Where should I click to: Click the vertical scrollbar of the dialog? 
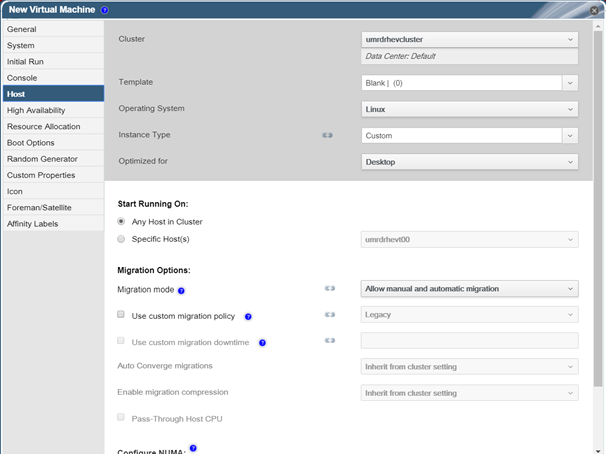point(598,209)
